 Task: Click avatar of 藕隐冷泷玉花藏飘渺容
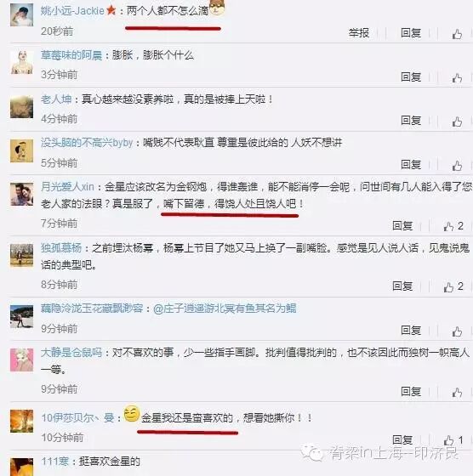[x=21, y=316]
